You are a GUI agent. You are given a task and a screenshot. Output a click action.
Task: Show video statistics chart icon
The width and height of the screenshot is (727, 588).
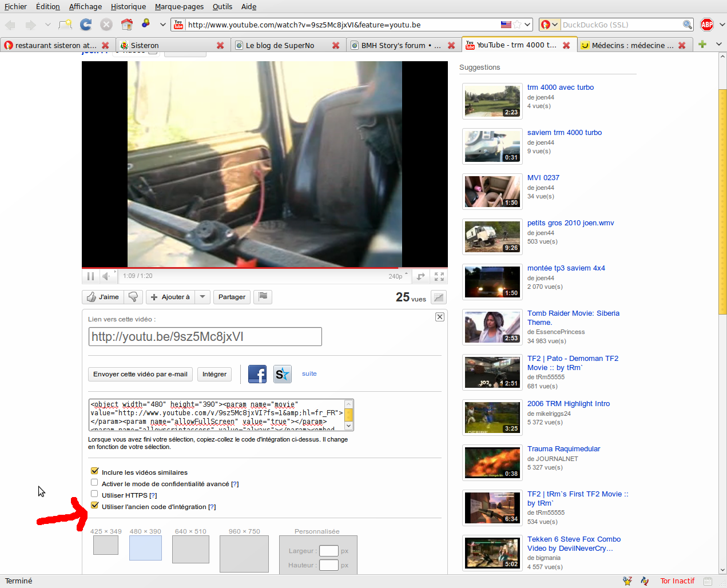[439, 297]
